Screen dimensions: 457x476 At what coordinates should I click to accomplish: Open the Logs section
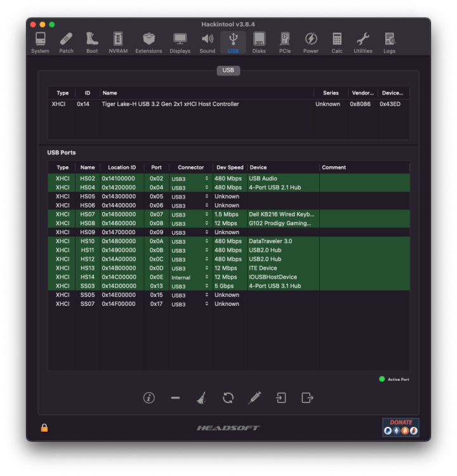[389, 43]
